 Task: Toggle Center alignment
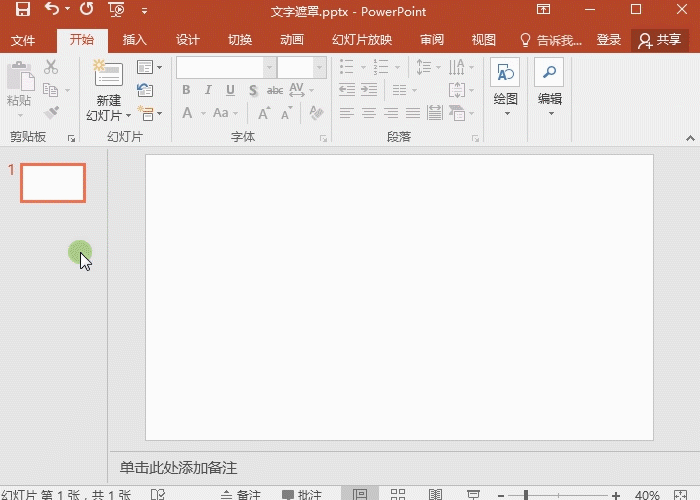tap(369, 113)
